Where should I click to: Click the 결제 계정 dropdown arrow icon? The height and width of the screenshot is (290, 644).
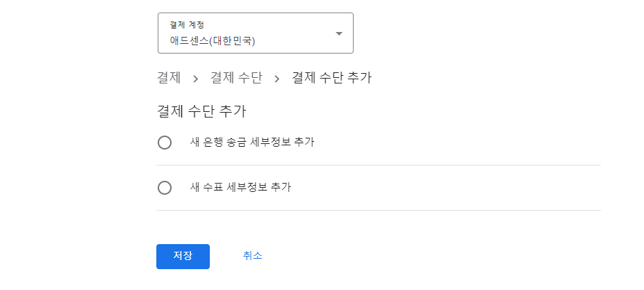(339, 34)
